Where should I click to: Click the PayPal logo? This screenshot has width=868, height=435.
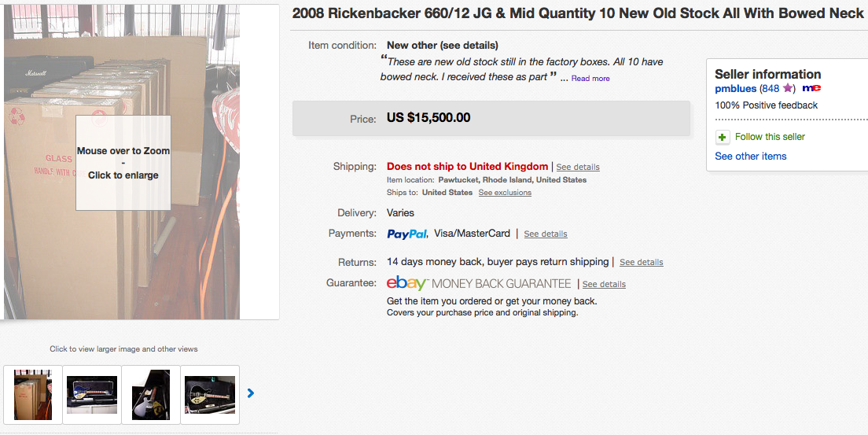pos(407,234)
